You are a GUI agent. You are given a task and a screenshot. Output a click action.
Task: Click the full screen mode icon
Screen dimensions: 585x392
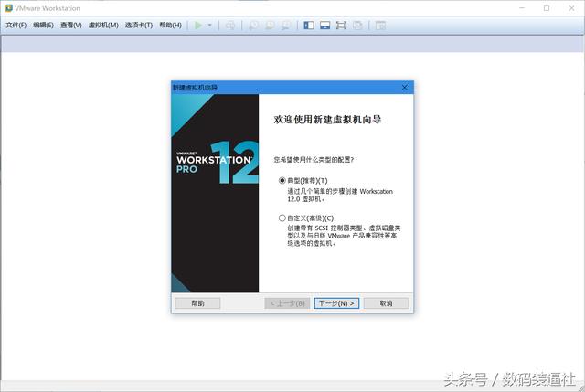[341, 25]
